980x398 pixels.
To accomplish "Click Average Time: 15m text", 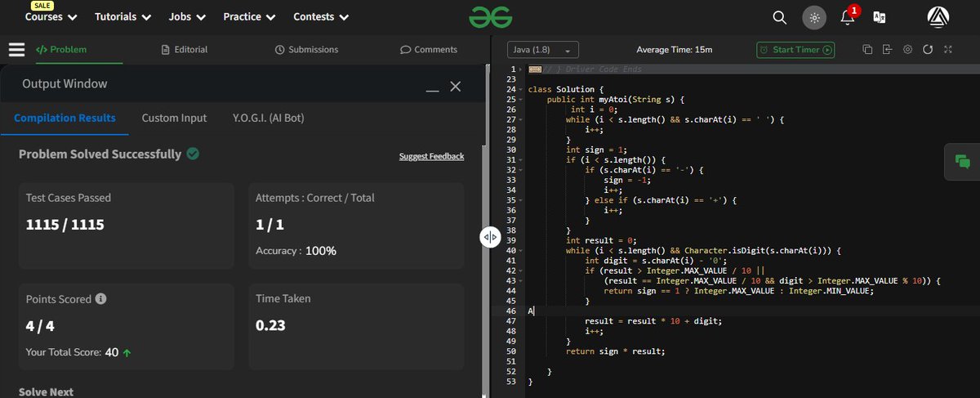I will [675, 50].
